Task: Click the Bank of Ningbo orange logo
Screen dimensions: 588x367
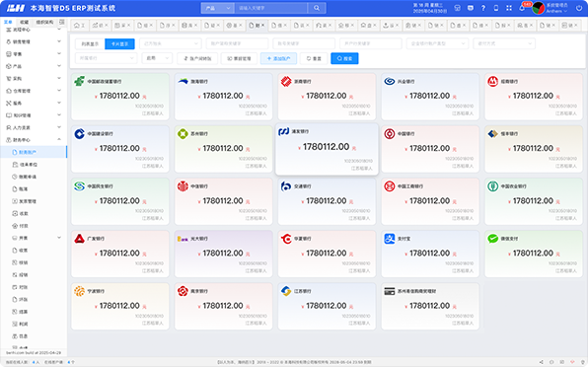Action: point(80,291)
